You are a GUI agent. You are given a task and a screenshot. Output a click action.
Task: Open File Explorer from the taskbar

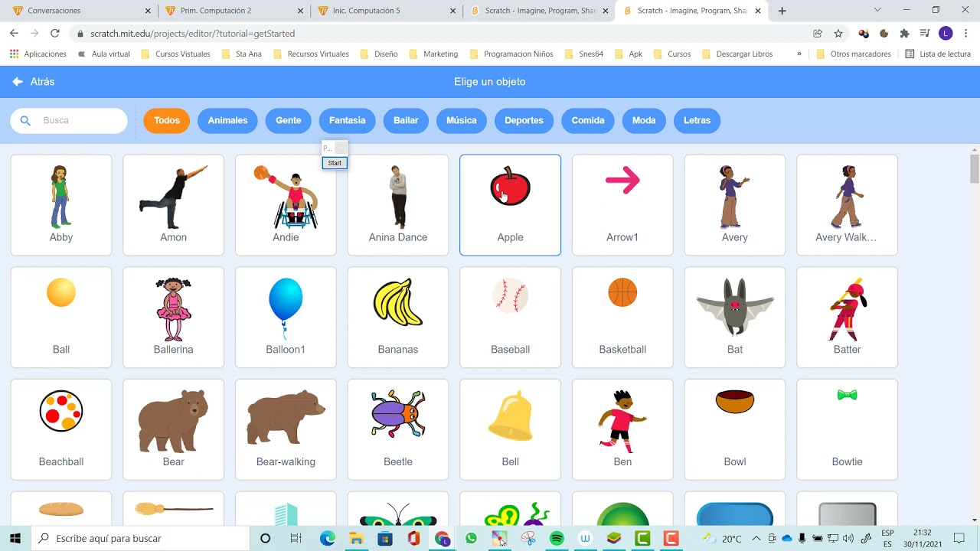click(356, 539)
